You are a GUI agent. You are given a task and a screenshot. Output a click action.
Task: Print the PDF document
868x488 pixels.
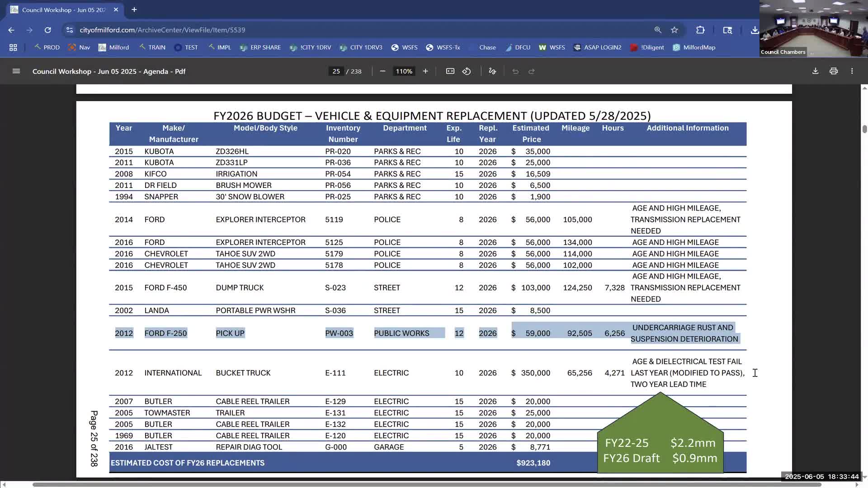[834, 71]
